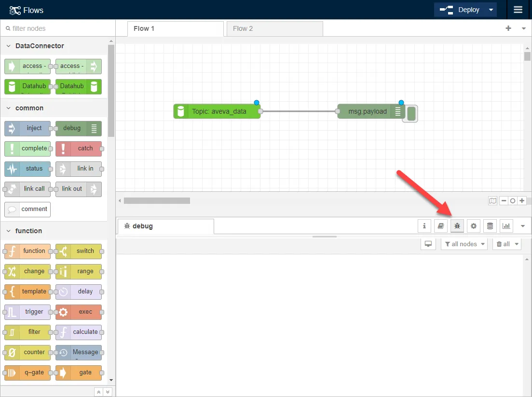Viewport: 532px width, 397px height.
Task: Select the gate node in palette
Action: click(x=78, y=372)
